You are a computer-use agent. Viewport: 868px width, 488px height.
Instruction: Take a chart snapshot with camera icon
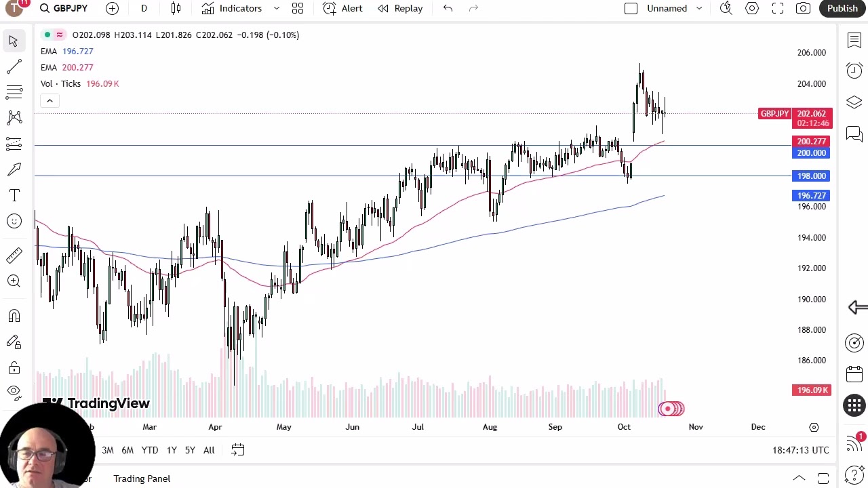[x=803, y=8]
